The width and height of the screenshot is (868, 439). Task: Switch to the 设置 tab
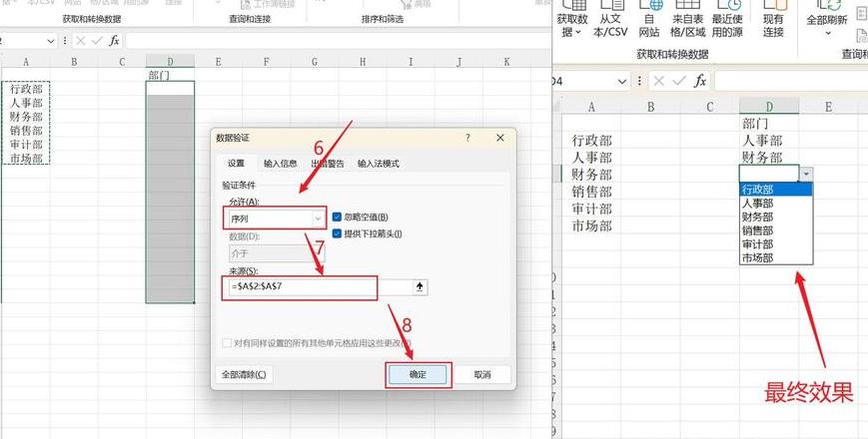coord(237,164)
